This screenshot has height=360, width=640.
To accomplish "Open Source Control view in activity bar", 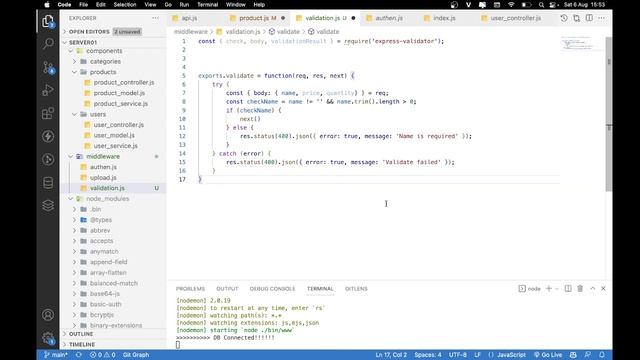I will pyautogui.click(x=48, y=67).
